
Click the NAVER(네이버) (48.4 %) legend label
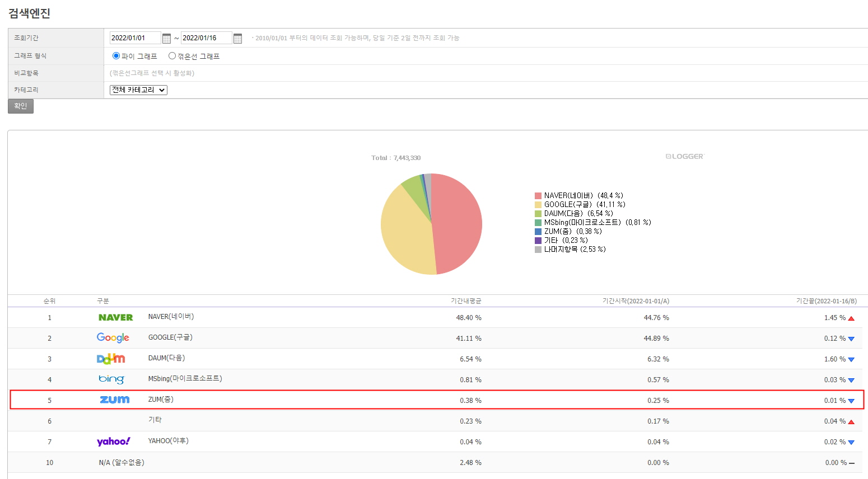tap(584, 196)
